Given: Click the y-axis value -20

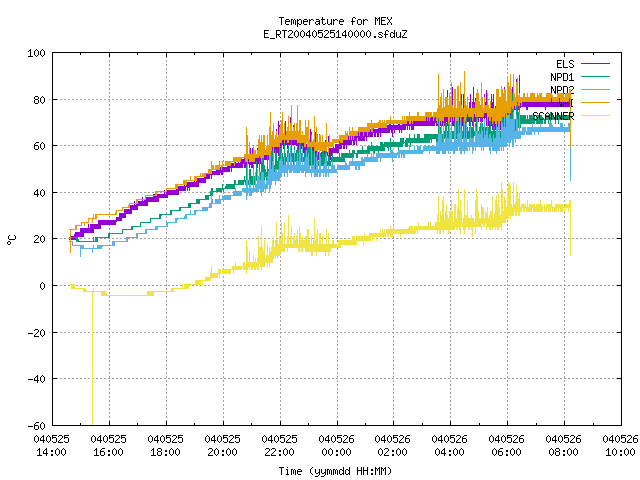Looking at the screenshot, I should point(36,333).
